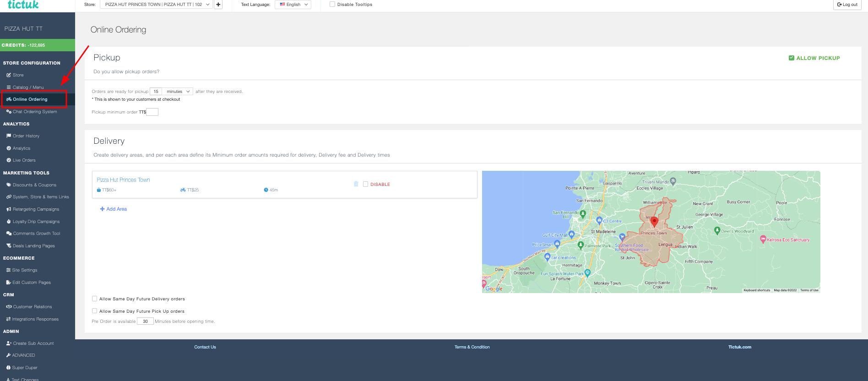Open Order History in the sidebar
Screen dimensions: 868x381
pos(26,136)
